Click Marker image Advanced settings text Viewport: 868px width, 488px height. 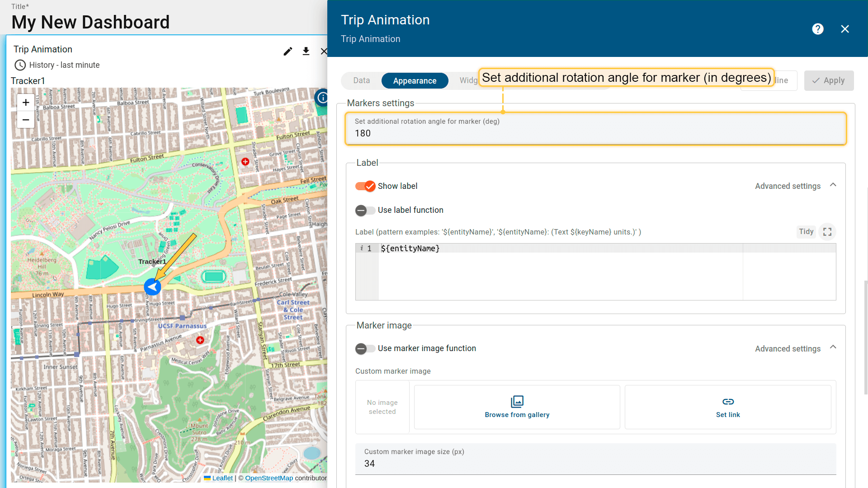[x=788, y=349]
